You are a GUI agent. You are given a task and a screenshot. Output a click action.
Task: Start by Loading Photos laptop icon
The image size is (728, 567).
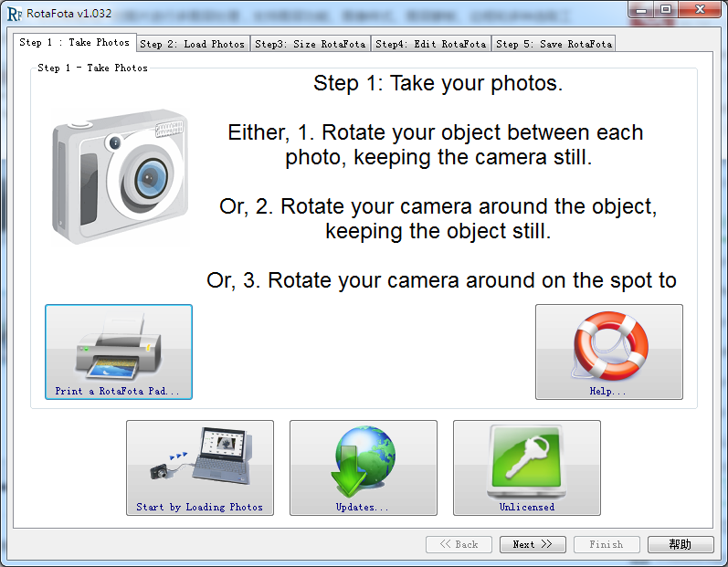click(x=200, y=467)
